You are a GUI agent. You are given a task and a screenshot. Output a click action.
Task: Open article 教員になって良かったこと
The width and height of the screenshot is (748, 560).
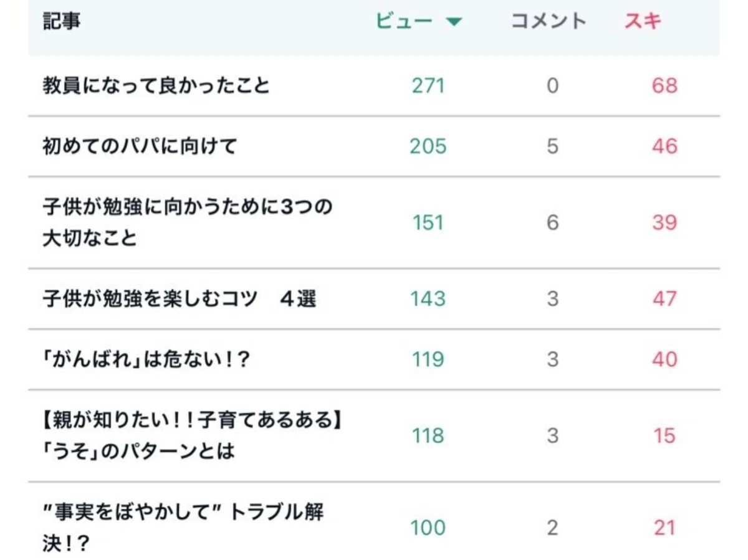[156, 85]
